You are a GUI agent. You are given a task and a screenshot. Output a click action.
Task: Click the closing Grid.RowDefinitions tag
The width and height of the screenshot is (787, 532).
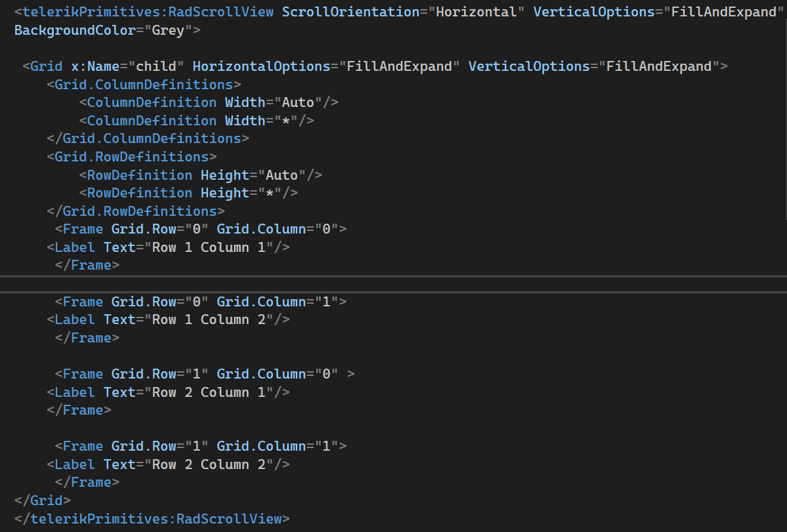[135, 211]
